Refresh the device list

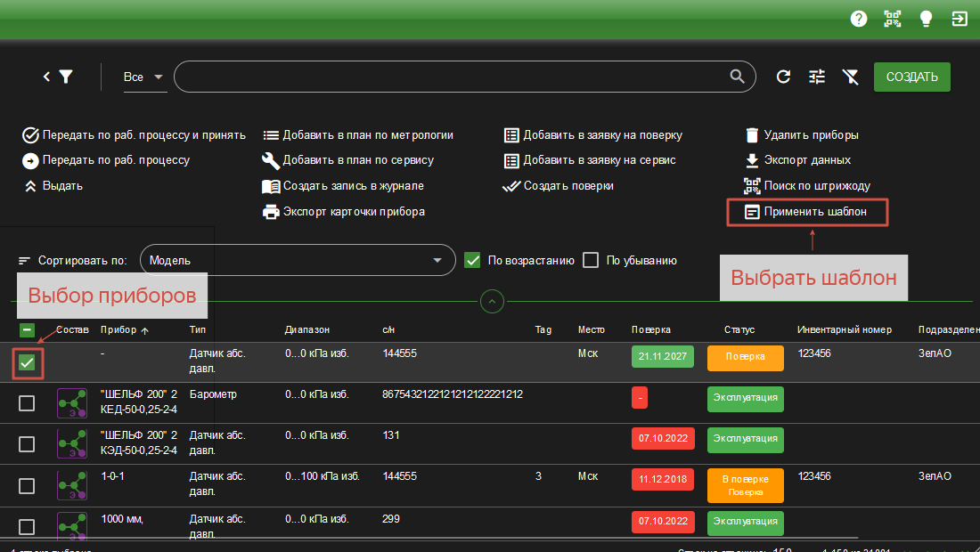tap(783, 77)
